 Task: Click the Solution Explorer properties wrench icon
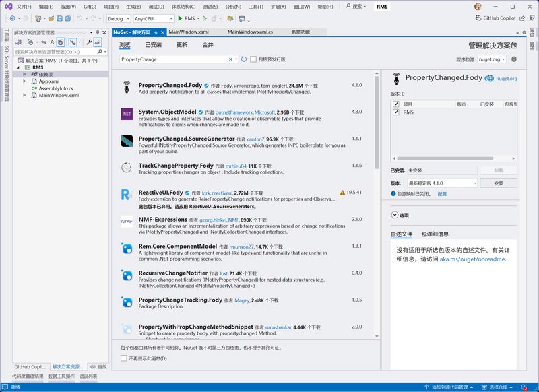(x=89, y=42)
